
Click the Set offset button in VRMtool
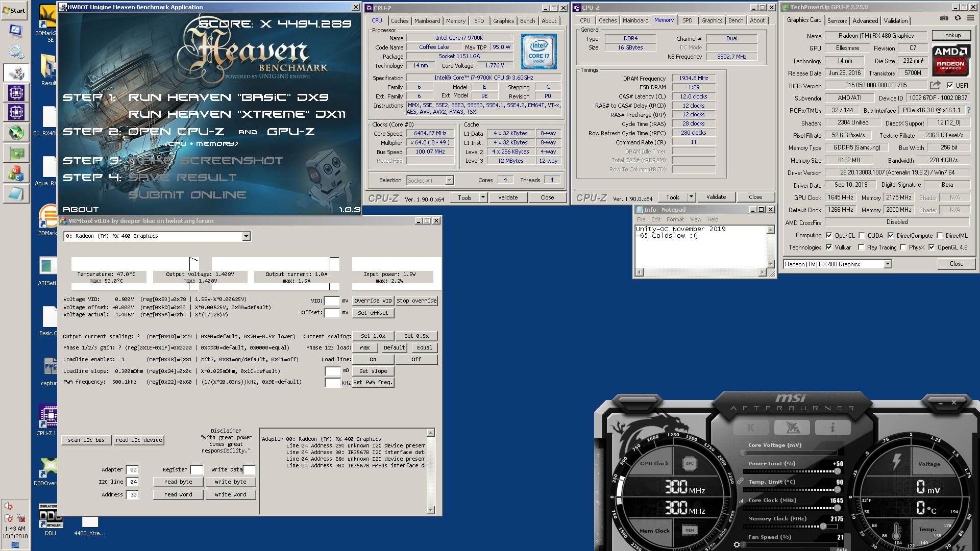pos(373,313)
